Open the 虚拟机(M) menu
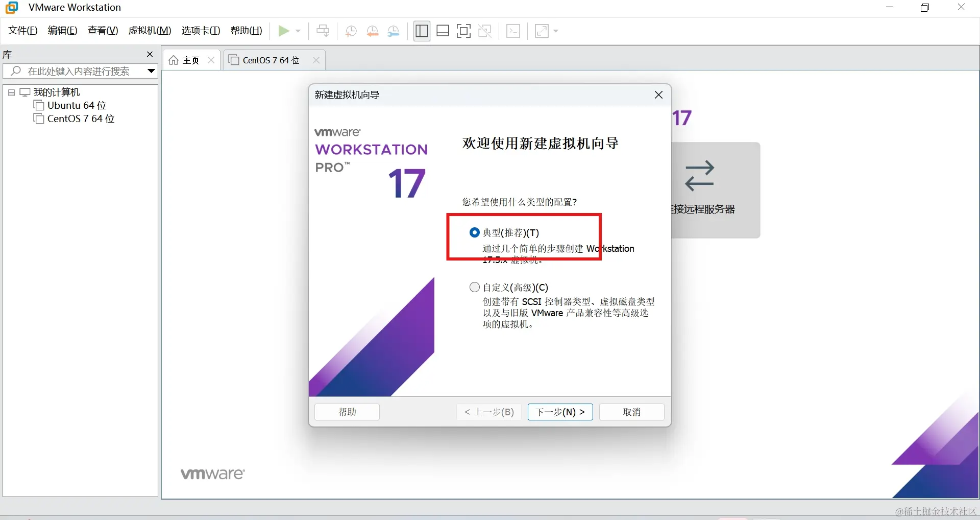 (x=150, y=31)
